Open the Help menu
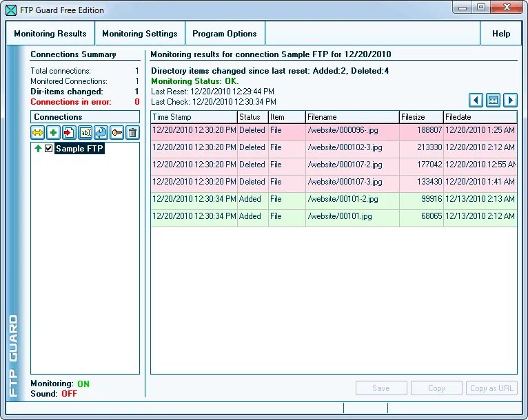 tap(501, 34)
